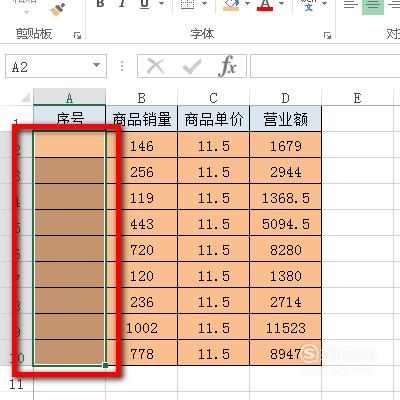Viewport: 400px width, 400px height.
Task: Select the cell containing 1679
Action: tap(286, 145)
